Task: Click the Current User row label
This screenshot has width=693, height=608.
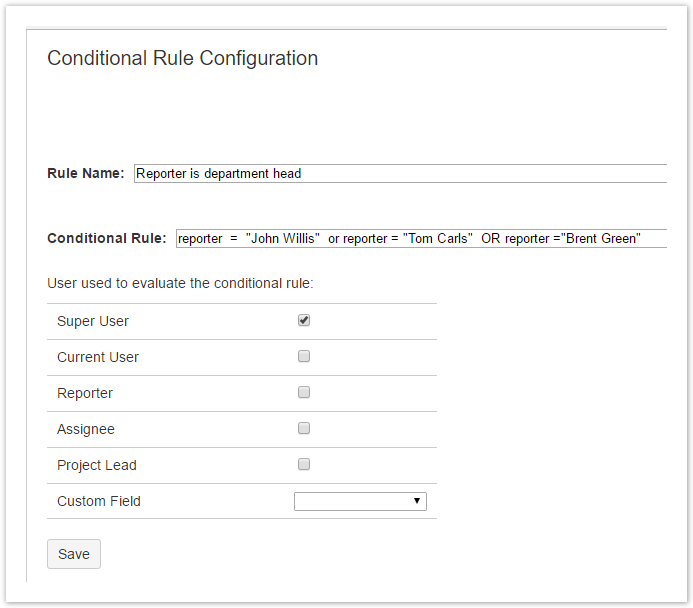Action: [x=98, y=357]
